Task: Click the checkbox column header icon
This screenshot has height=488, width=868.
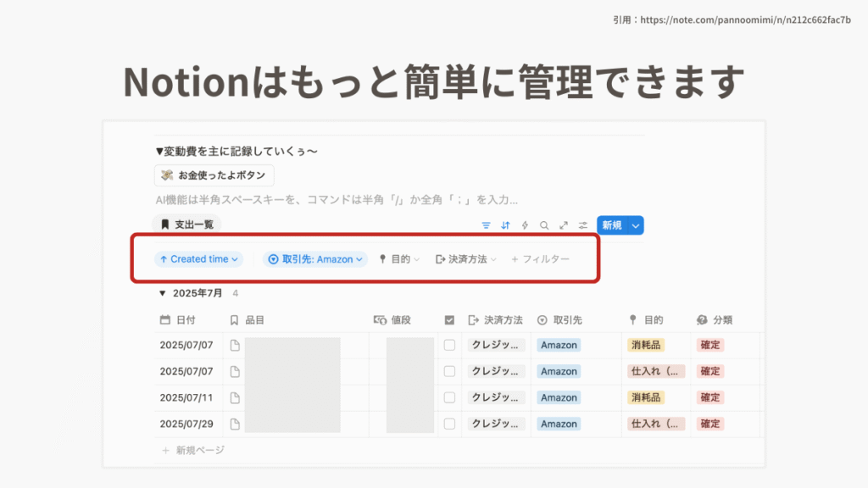Action: click(x=449, y=320)
